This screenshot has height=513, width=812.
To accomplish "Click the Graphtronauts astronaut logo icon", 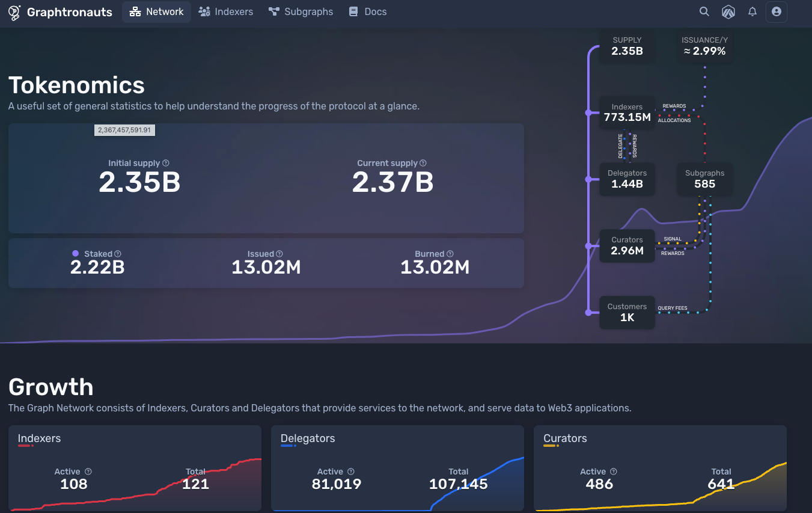I will coord(14,12).
